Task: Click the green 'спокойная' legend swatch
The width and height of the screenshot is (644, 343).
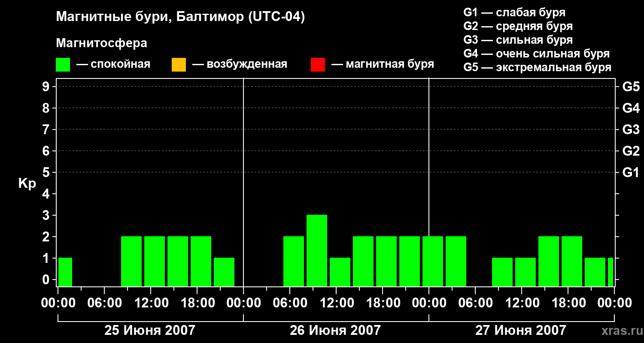Action: [x=63, y=65]
